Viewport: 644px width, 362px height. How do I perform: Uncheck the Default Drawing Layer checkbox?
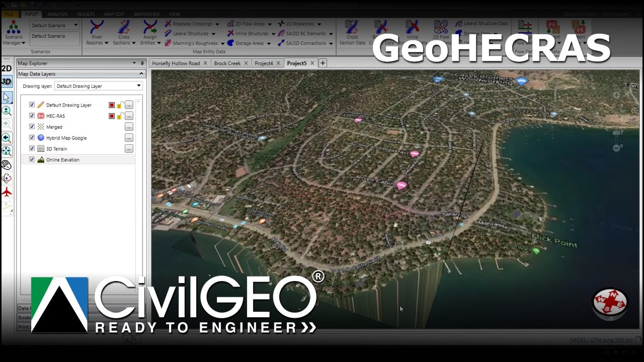point(32,105)
